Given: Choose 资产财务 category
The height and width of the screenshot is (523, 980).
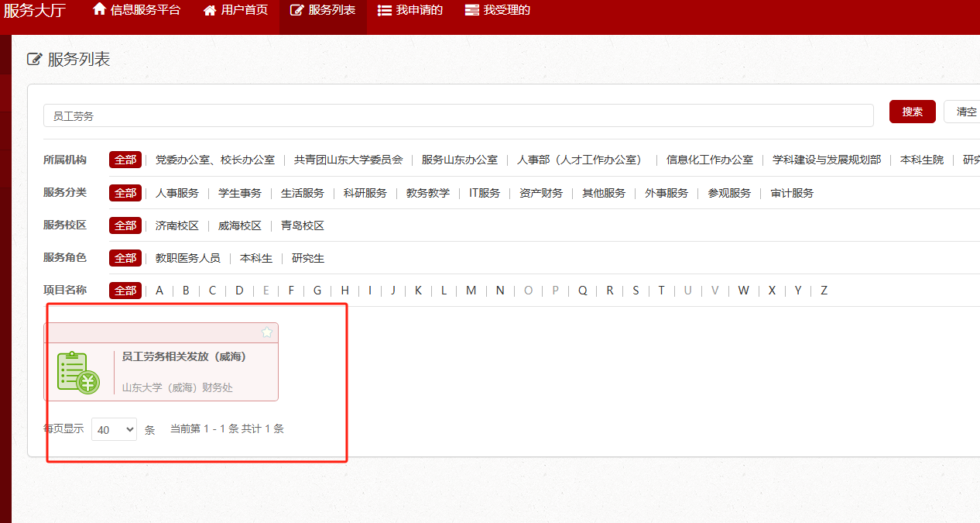Looking at the screenshot, I should click(541, 193).
